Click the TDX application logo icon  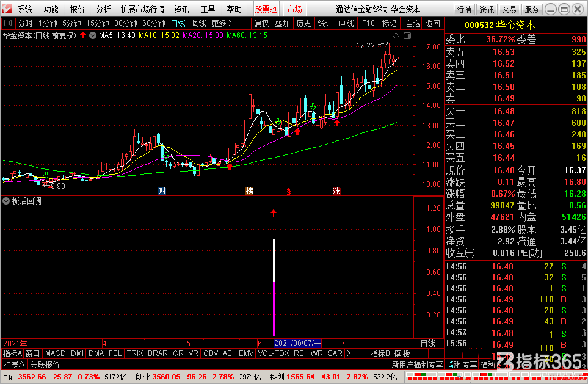7,9
